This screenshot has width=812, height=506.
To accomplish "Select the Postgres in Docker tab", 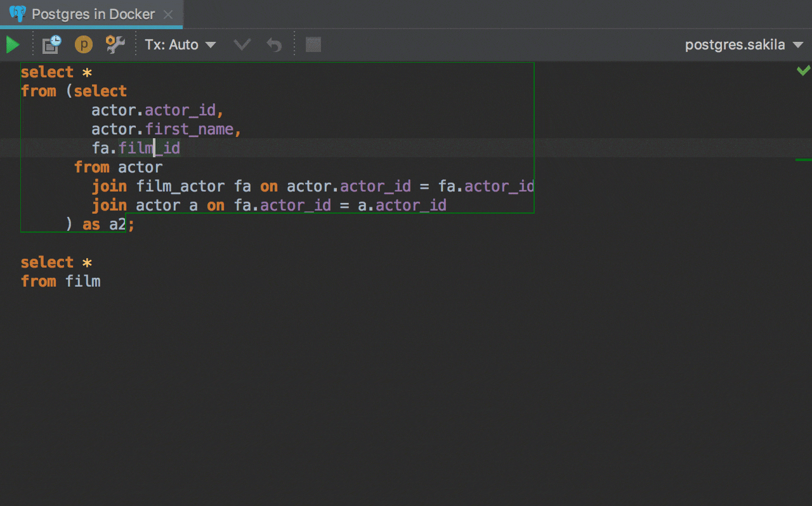I will click(93, 15).
